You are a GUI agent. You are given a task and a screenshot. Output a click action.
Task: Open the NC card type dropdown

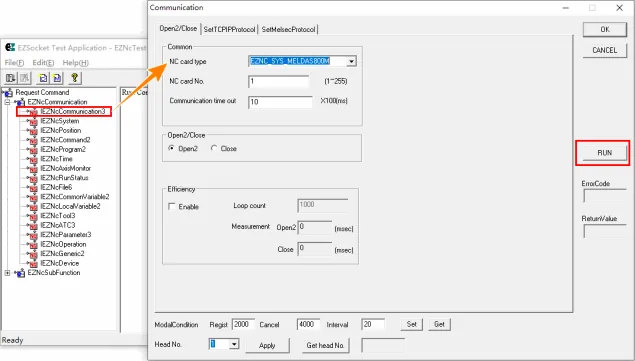point(351,61)
